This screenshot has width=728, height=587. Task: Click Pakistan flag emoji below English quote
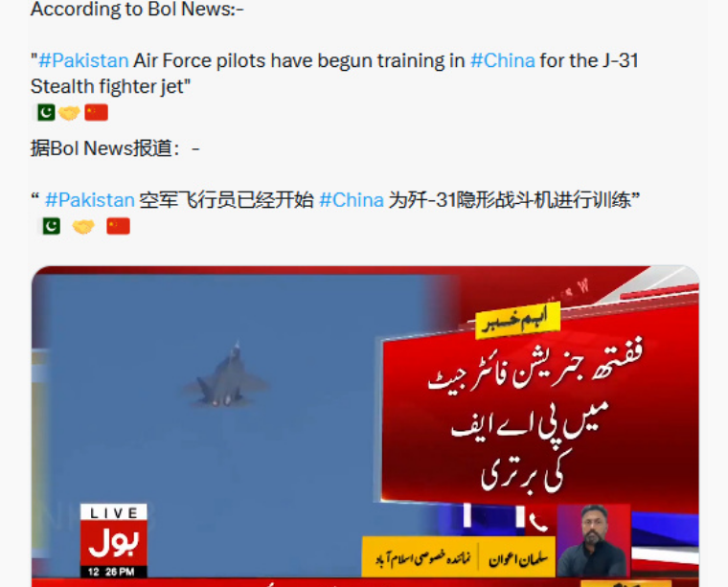click(x=46, y=113)
